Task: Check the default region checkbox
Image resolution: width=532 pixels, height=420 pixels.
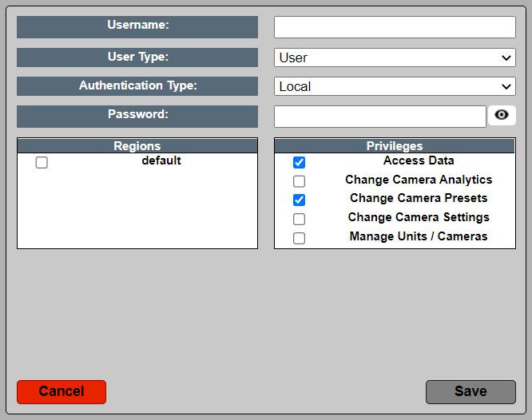Action: (42, 162)
